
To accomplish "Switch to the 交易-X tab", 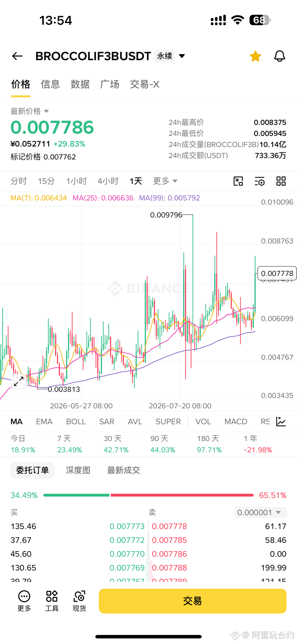I will [145, 84].
